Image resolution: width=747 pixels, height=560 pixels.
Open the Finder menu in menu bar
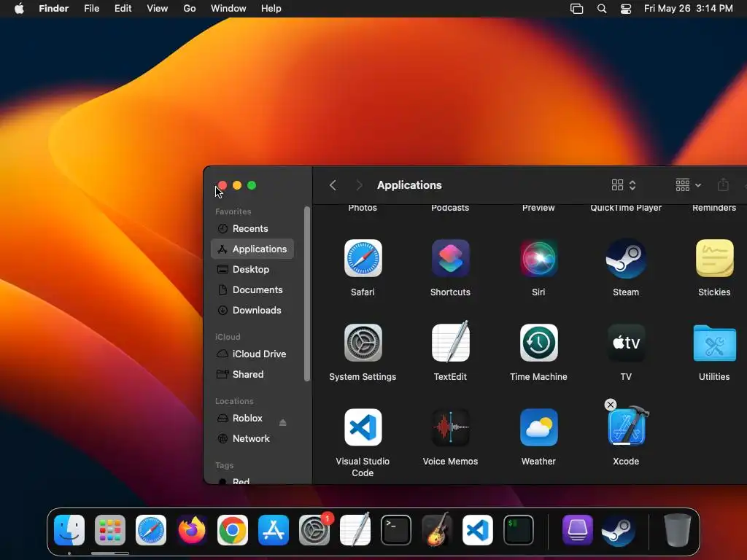[54, 9]
